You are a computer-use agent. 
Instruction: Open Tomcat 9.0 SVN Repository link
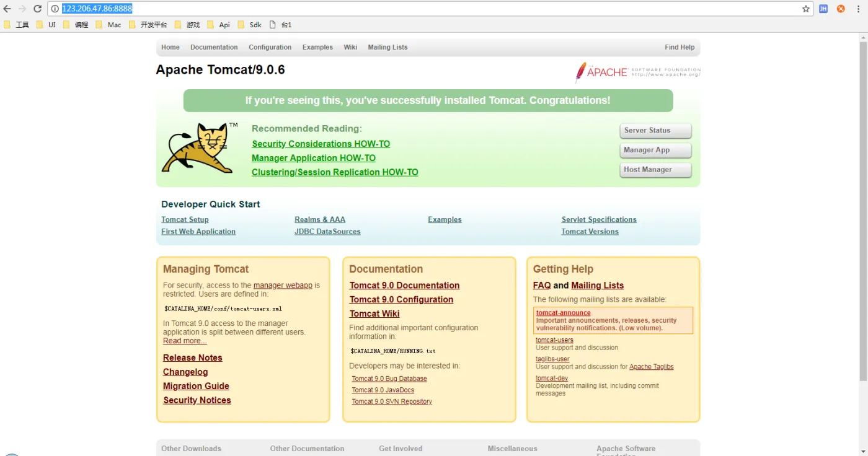392,401
